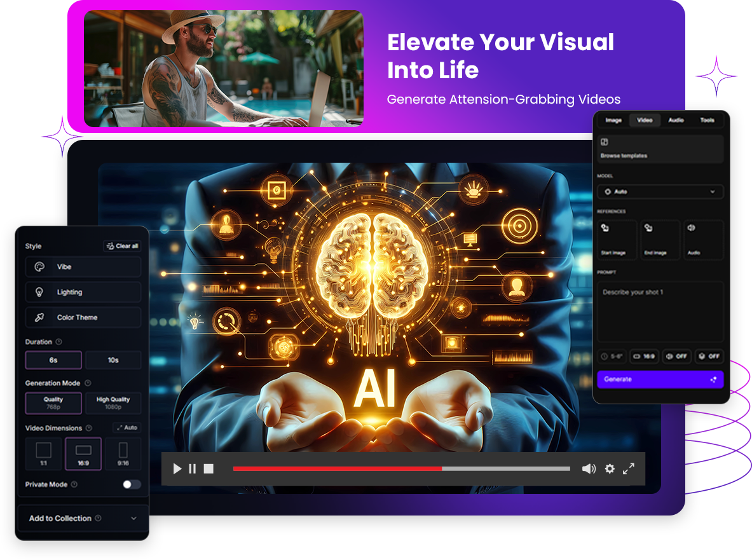Mute using the speaker volume icon

click(589, 469)
